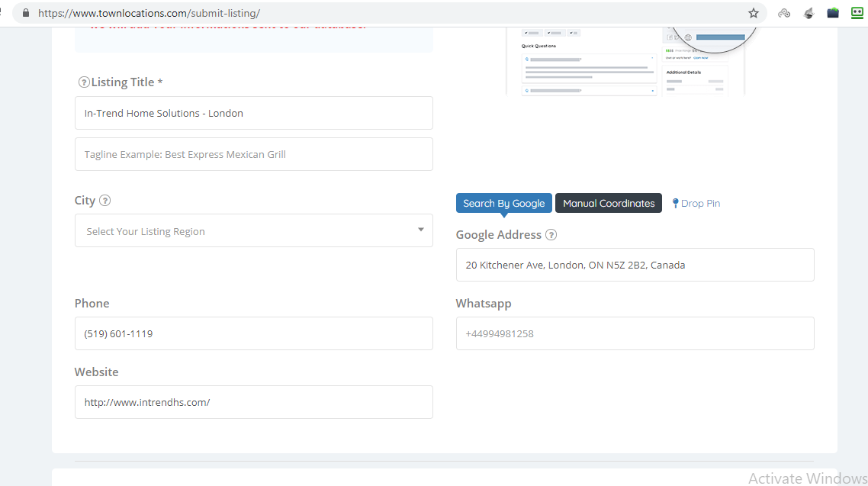Click the City help question icon
The height and width of the screenshot is (486, 868).
pyautogui.click(x=104, y=201)
